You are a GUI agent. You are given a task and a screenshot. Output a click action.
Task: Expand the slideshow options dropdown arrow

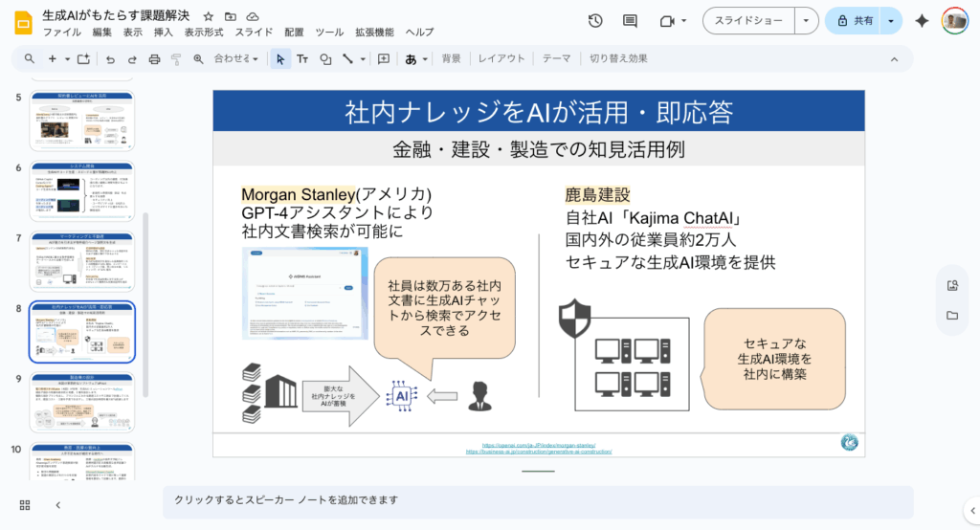point(806,21)
